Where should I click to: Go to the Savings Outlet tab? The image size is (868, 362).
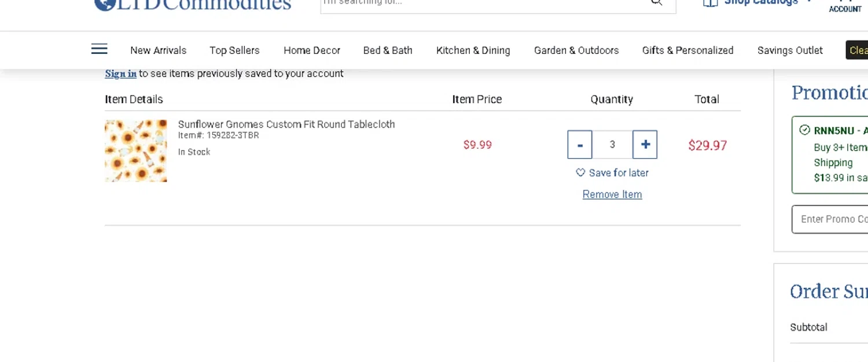click(789, 50)
